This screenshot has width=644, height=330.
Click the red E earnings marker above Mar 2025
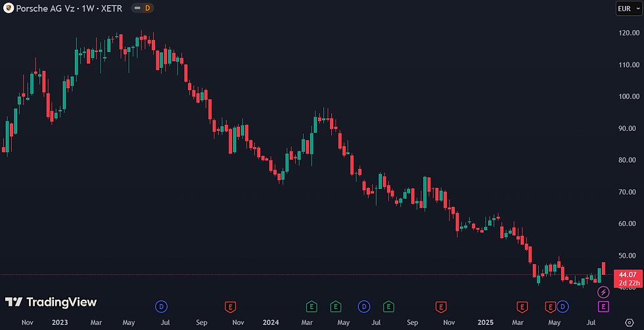522,306
